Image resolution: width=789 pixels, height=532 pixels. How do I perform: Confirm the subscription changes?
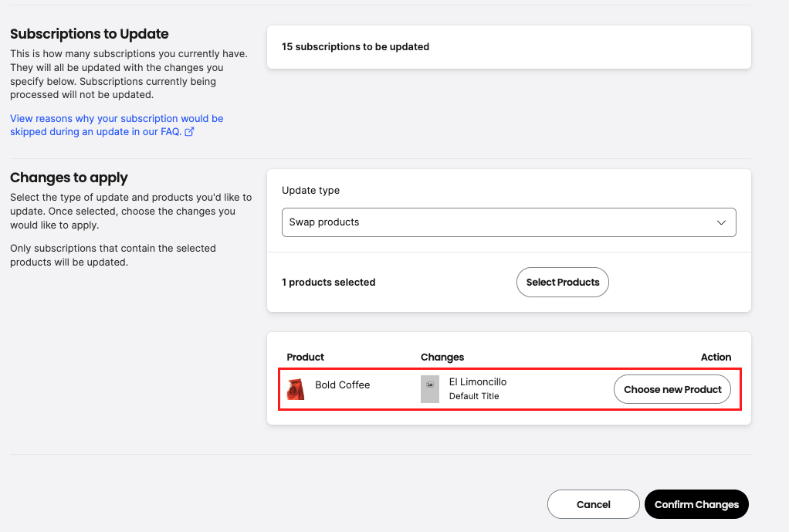696,503
